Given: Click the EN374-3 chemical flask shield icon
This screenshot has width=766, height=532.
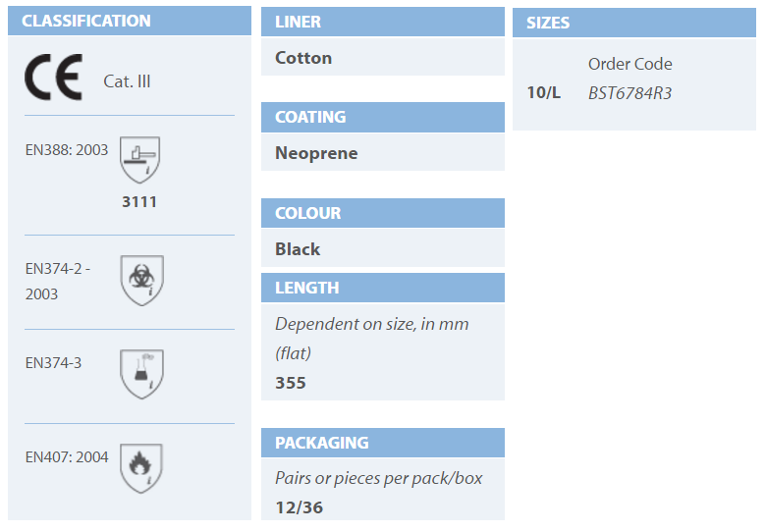Looking at the screenshot, I should (x=141, y=373).
